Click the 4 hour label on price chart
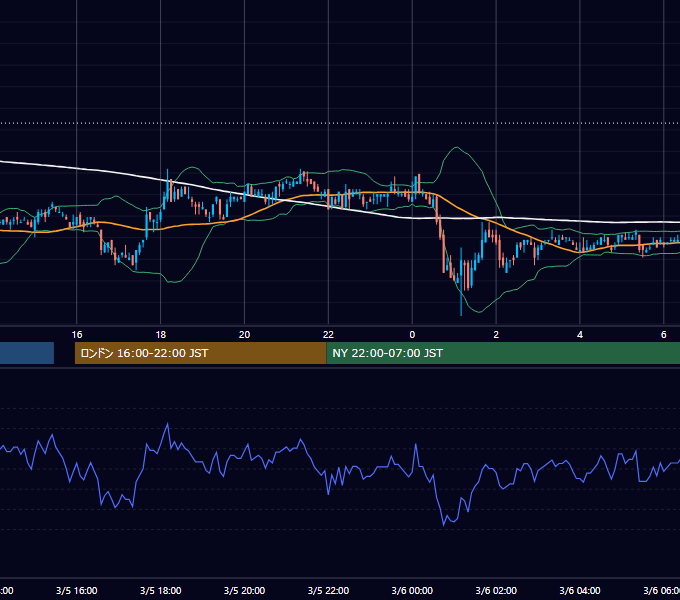680x600 pixels. [x=580, y=335]
